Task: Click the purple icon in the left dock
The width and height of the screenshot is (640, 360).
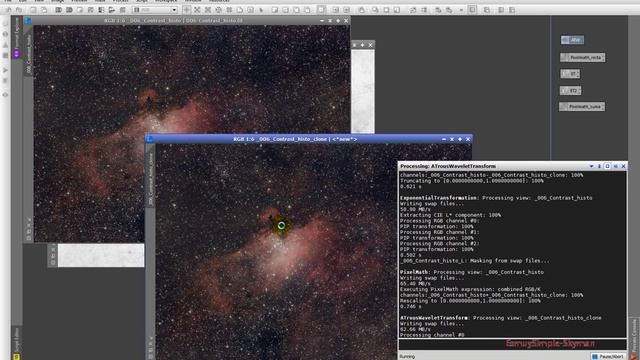Action: (x=16, y=53)
